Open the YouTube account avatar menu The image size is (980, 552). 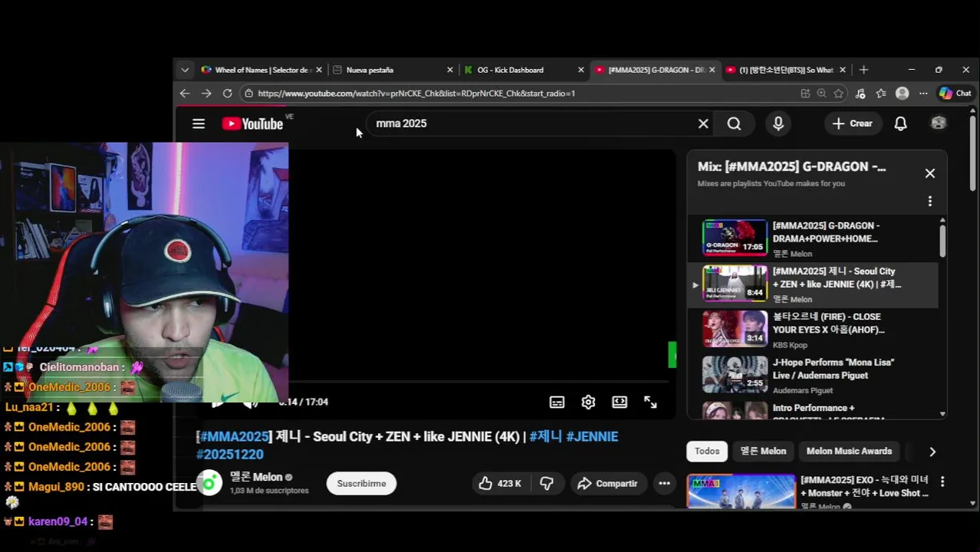point(939,123)
